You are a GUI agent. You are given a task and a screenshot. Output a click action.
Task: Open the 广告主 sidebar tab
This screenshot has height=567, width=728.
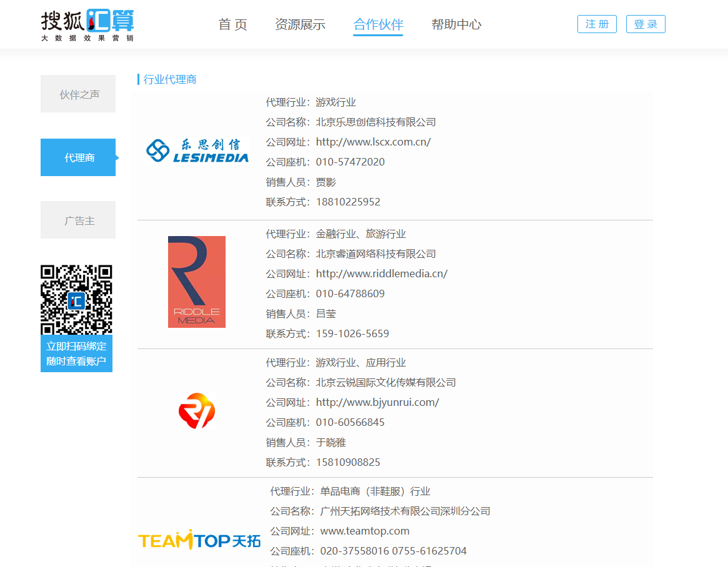[78, 220]
